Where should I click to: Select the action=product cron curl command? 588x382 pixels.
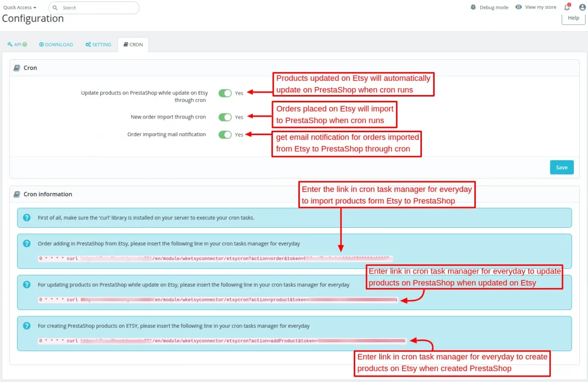[218, 300]
